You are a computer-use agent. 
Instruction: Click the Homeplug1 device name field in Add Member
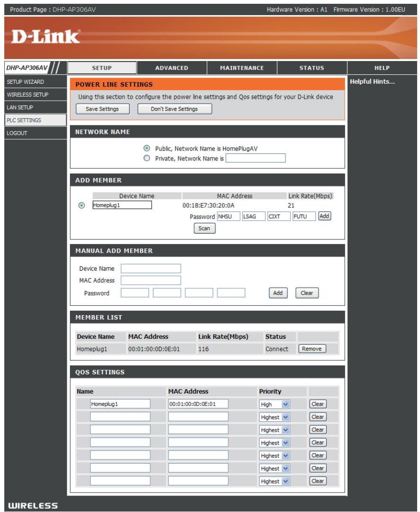coord(122,205)
